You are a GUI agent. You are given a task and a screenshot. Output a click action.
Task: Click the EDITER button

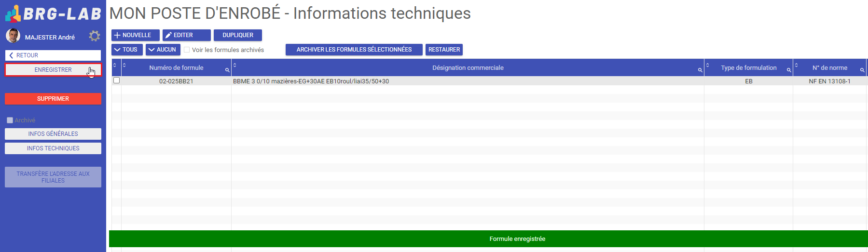(x=187, y=35)
